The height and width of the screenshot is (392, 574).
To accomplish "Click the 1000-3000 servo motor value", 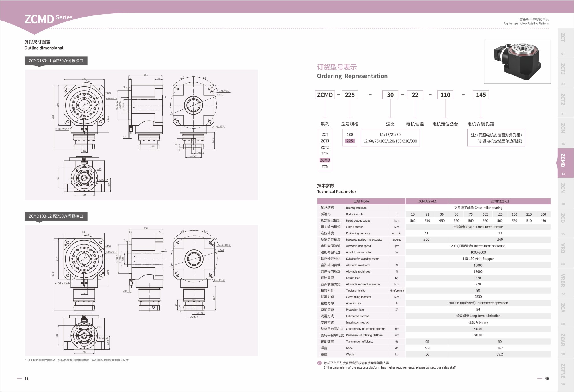I will click(x=478, y=252).
